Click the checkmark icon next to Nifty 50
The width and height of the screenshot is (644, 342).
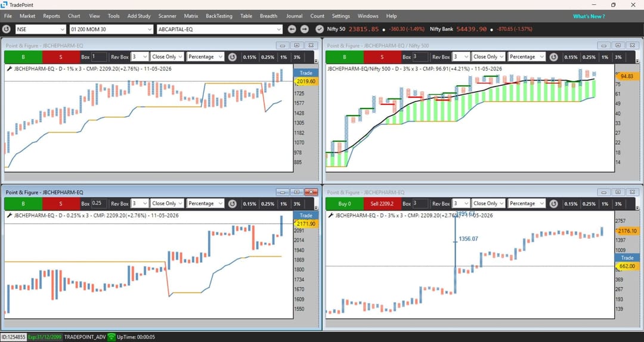click(x=320, y=29)
